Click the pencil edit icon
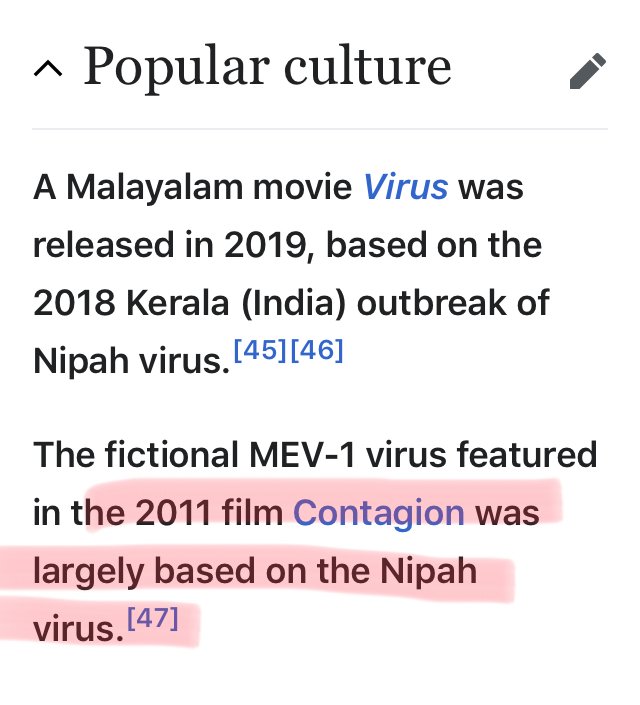This screenshot has height=705, width=640. pyautogui.click(x=587, y=71)
